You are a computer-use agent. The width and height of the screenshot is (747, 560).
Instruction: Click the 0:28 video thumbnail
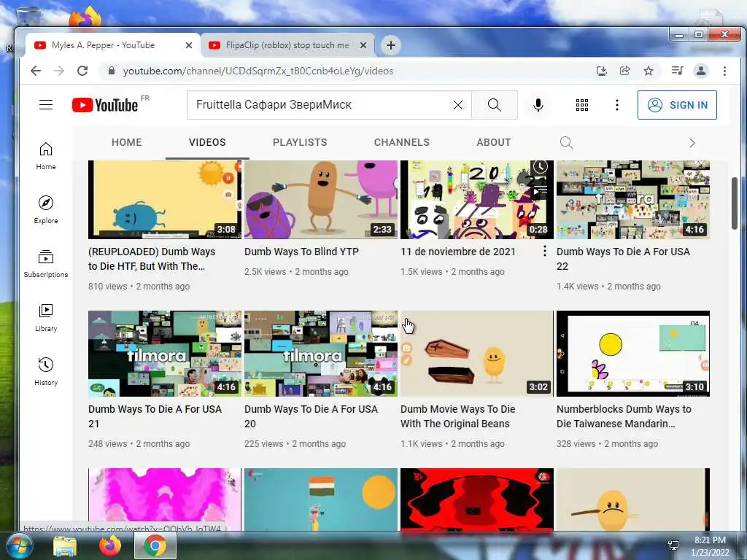(477, 200)
